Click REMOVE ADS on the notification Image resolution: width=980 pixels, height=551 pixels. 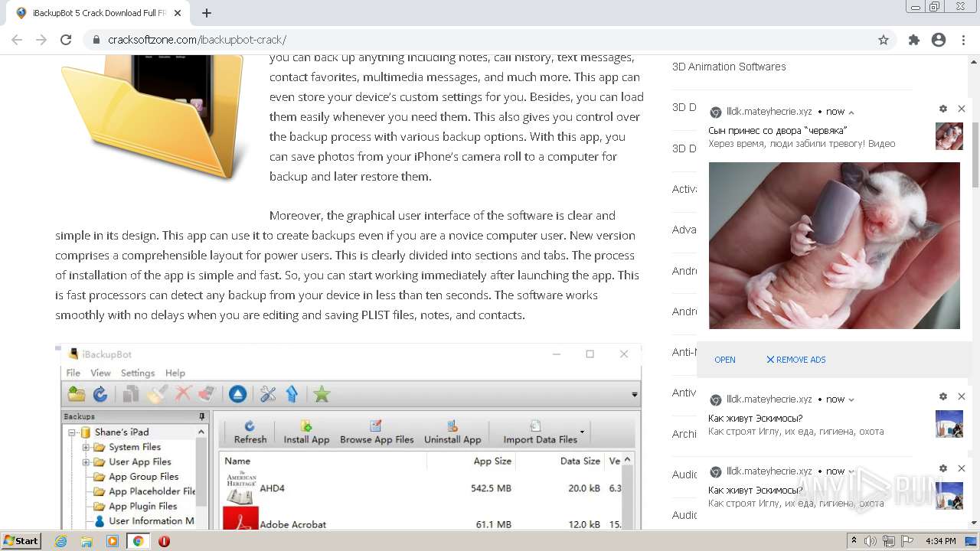point(796,360)
